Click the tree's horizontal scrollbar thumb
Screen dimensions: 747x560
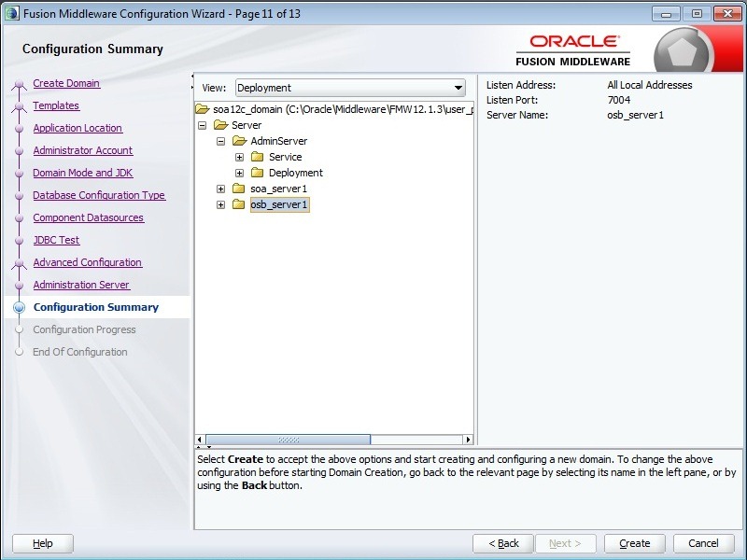click(x=288, y=440)
